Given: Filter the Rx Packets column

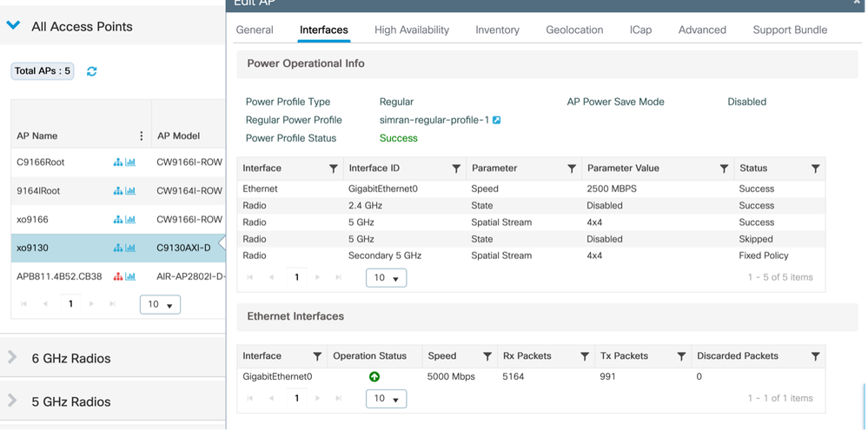Looking at the screenshot, I should [x=585, y=356].
